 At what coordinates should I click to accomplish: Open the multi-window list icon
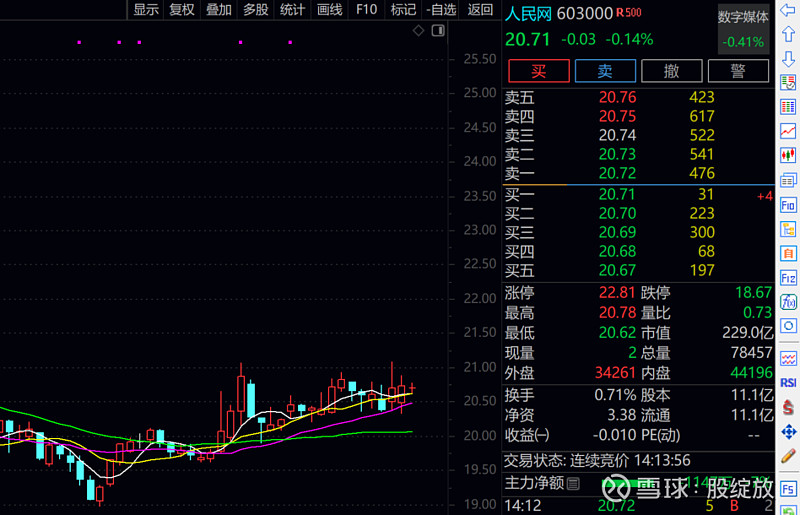pyautogui.click(x=788, y=180)
